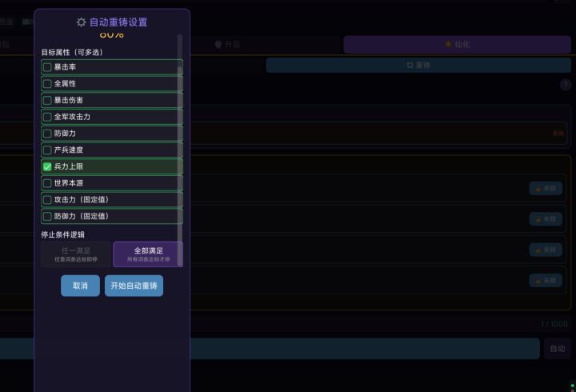Check the 暴击伤害 option
The image size is (576, 392).
click(47, 100)
